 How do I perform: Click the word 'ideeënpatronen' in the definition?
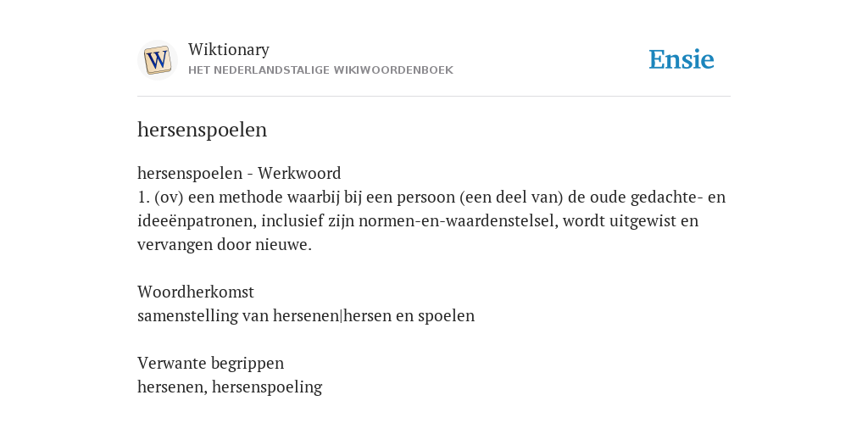click(197, 221)
